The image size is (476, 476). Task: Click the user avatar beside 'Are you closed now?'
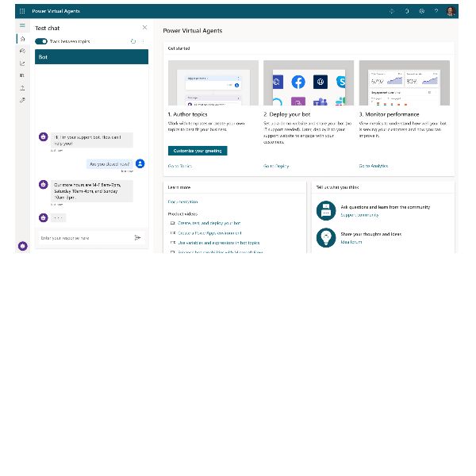(140, 164)
